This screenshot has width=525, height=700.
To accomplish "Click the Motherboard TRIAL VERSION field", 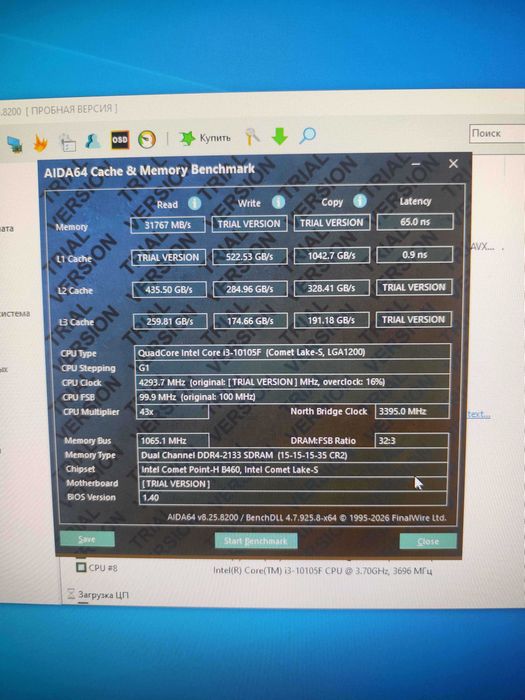I will 293,483.
